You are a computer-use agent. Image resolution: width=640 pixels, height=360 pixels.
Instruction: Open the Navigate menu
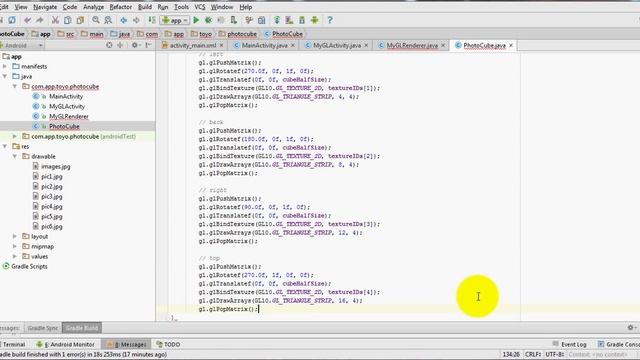[45, 7]
